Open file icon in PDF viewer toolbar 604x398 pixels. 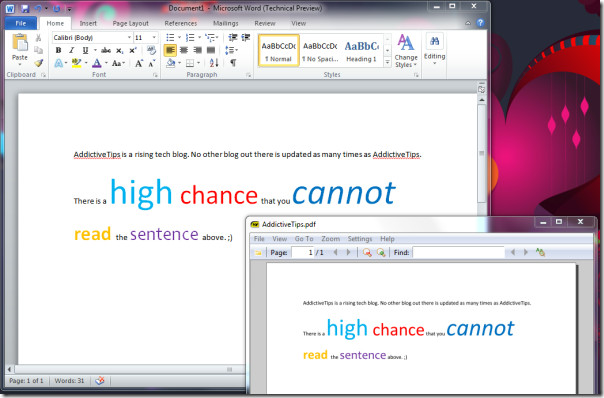[x=258, y=253]
